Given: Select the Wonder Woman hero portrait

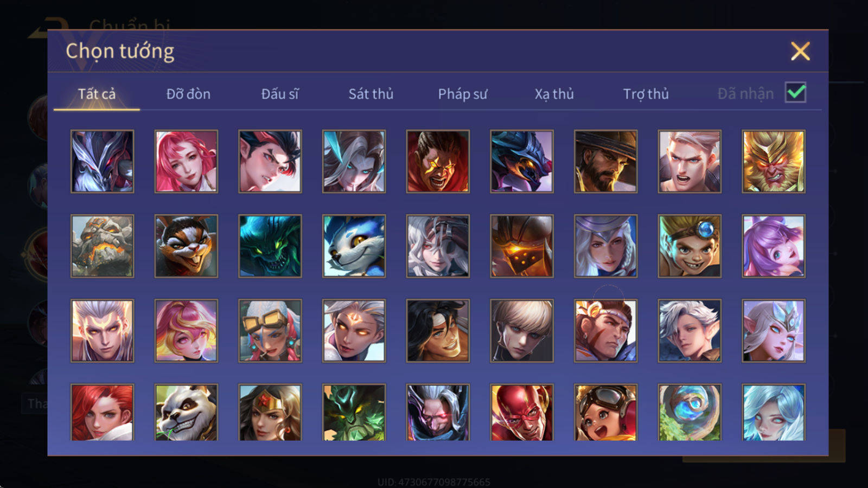Looking at the screenshot, I should [x=270, y=412].
